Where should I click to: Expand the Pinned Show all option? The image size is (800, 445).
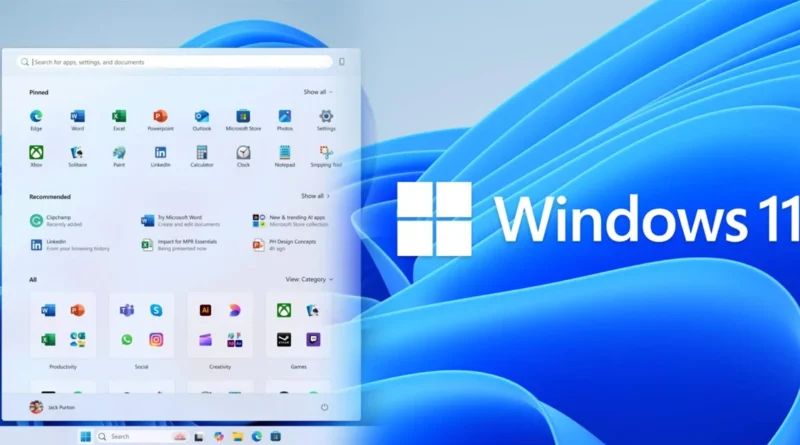(x=318, y=92)
